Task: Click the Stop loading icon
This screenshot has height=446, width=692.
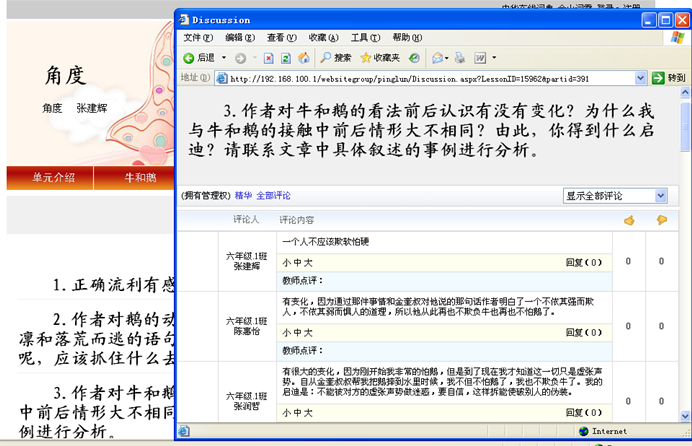Action: pyautogui.click(x=269, y=58)
